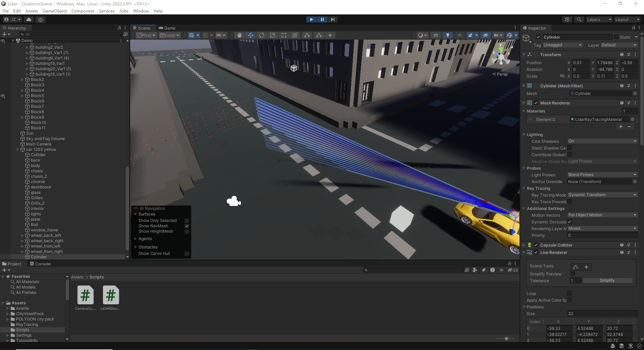The image size is (644, 350).
Task: Switch to the Game tab
Action: 167,28
